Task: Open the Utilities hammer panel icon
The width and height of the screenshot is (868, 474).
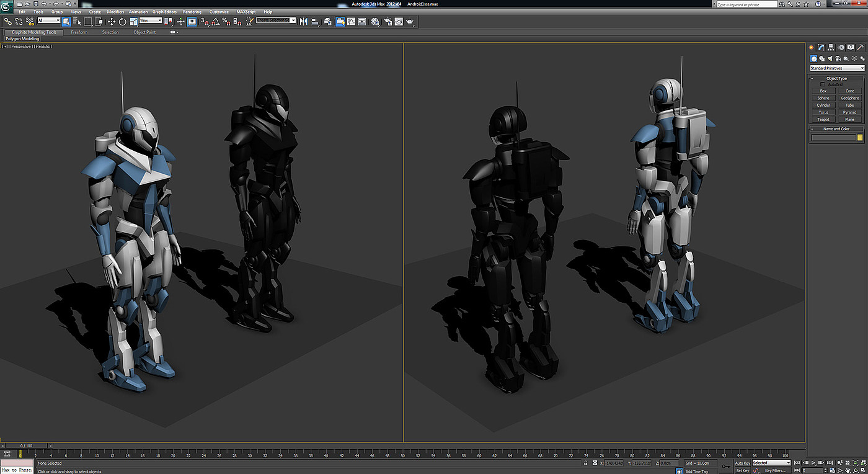Action: (x=861, y=47)
